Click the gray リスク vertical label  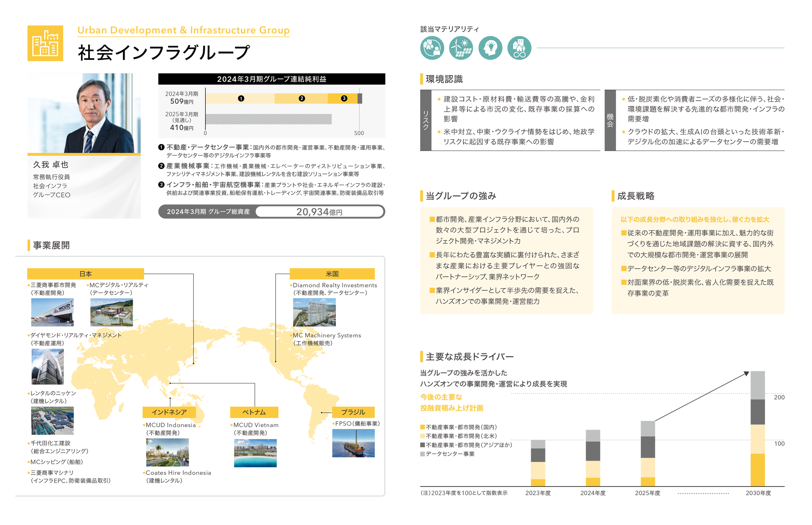425,120
